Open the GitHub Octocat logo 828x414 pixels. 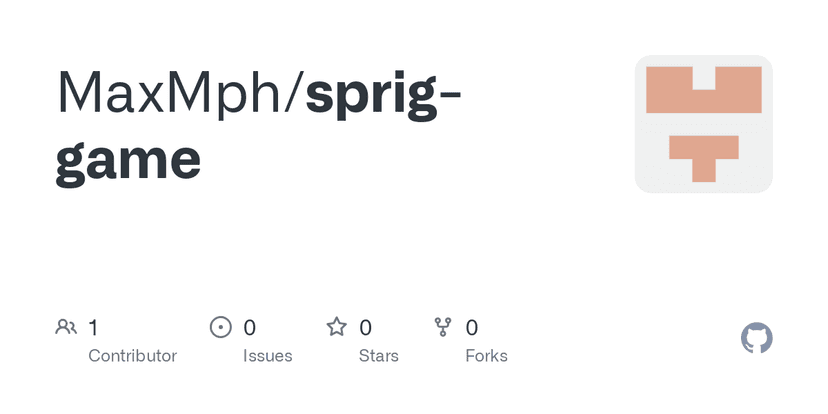pos(757,338)
